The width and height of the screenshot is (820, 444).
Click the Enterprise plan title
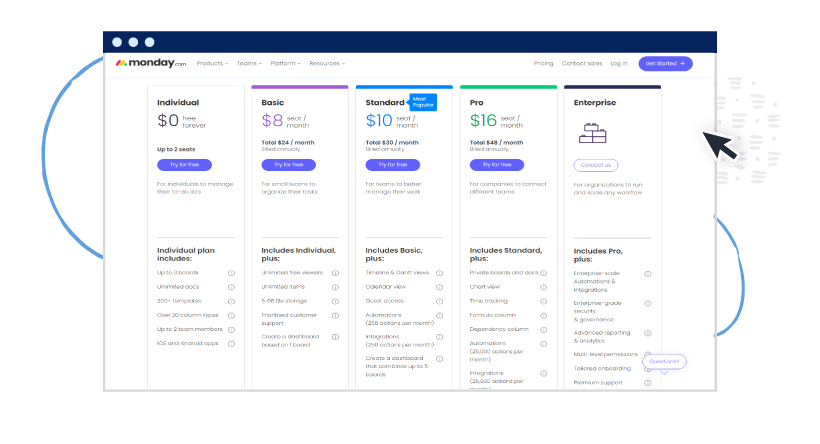click(595, 103)
